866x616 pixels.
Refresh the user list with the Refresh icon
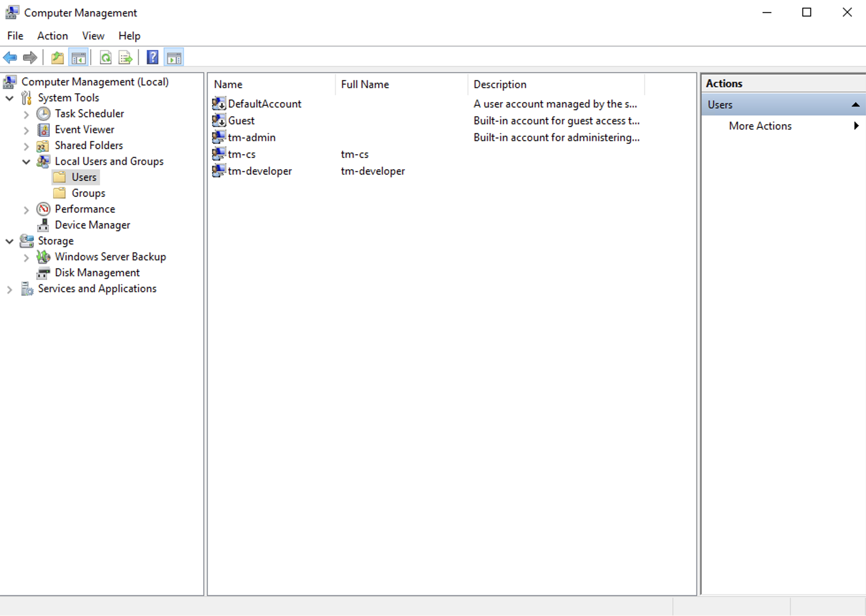tap(106, 57)
